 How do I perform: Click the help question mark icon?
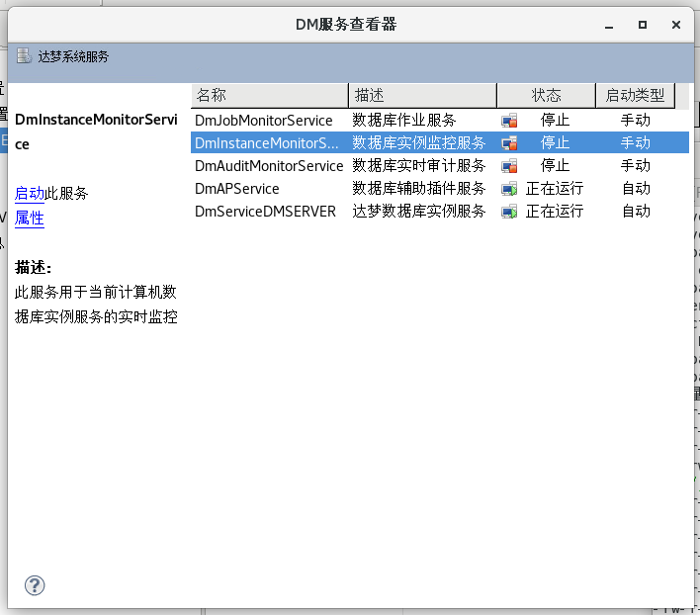tap(35, 585)
